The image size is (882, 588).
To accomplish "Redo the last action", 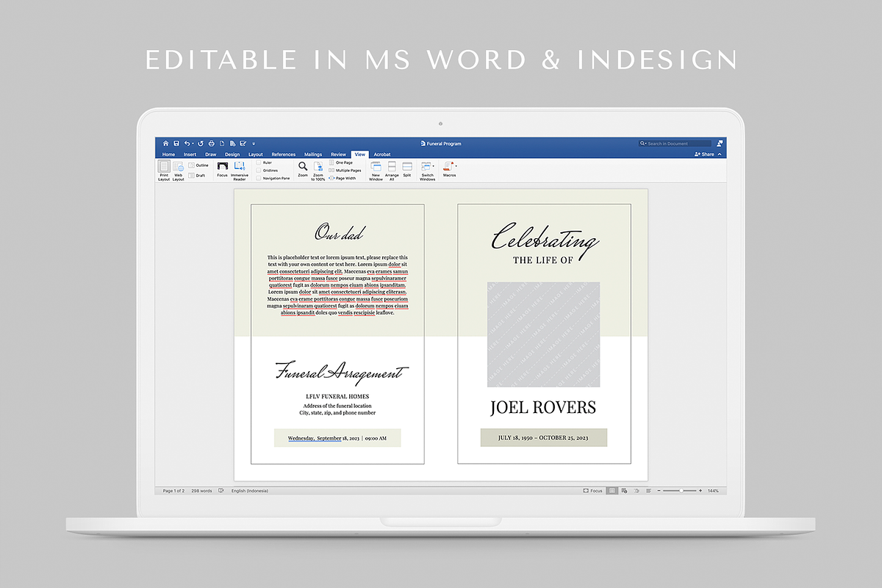I will coord(200,143).
